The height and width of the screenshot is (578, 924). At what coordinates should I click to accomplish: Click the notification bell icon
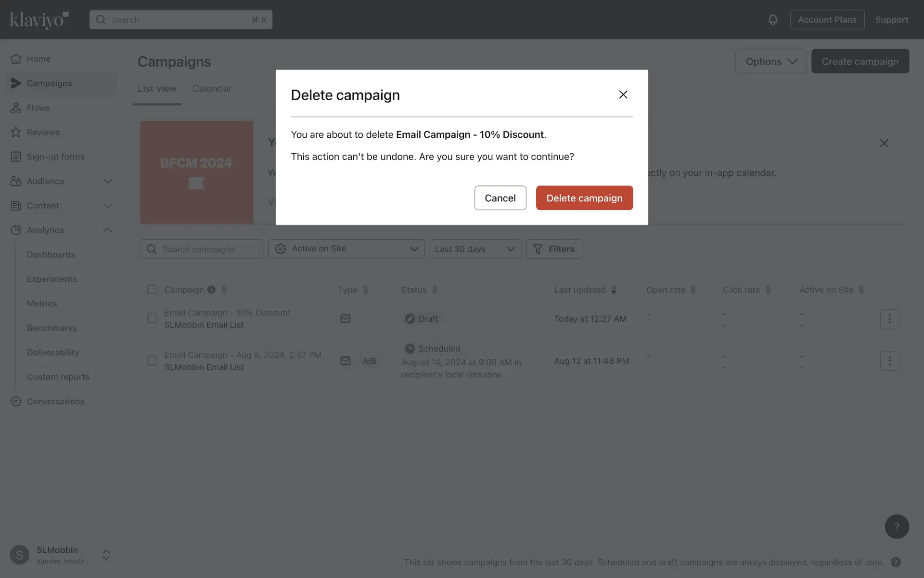(772, 20)
